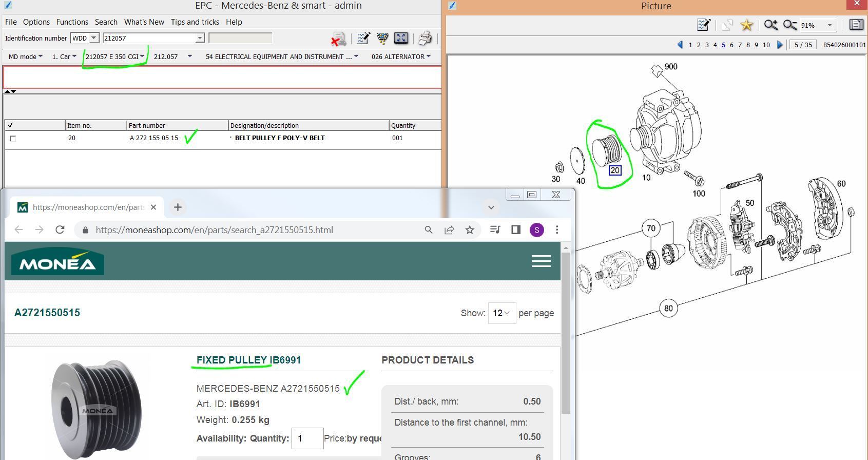Go to picture page 7
This screenshot has height=460, width=868.
click(740, 45)
